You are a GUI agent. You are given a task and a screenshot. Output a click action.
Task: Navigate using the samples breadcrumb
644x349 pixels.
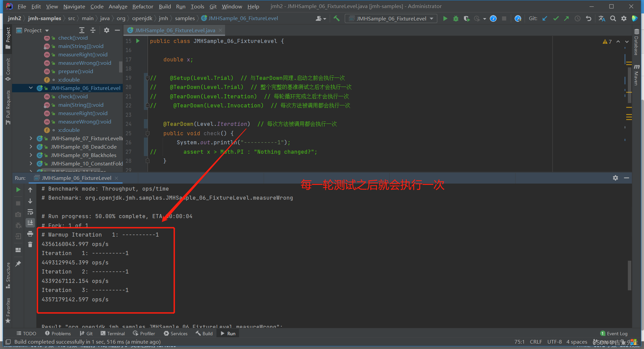(184, 18)
